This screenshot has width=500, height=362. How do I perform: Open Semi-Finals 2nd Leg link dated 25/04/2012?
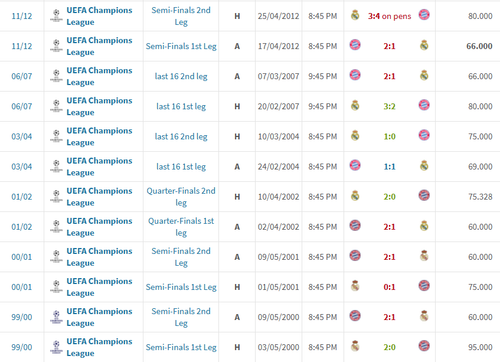[181, 16]
